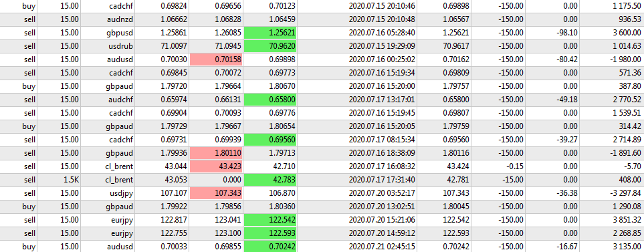Select the red 107.343 stop-loss cell
Screen dimensions: 644x252
point(216,193)
